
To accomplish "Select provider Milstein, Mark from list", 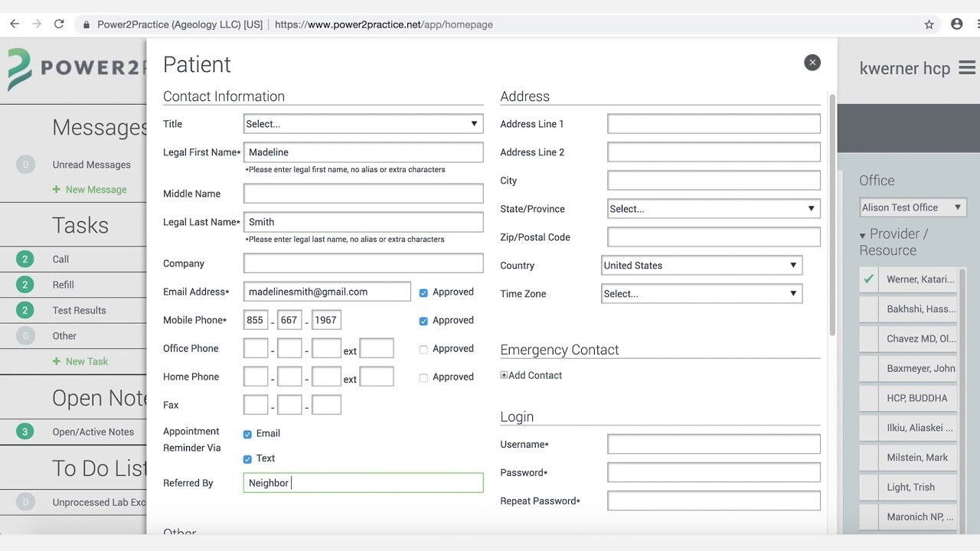I will [916, 458].
